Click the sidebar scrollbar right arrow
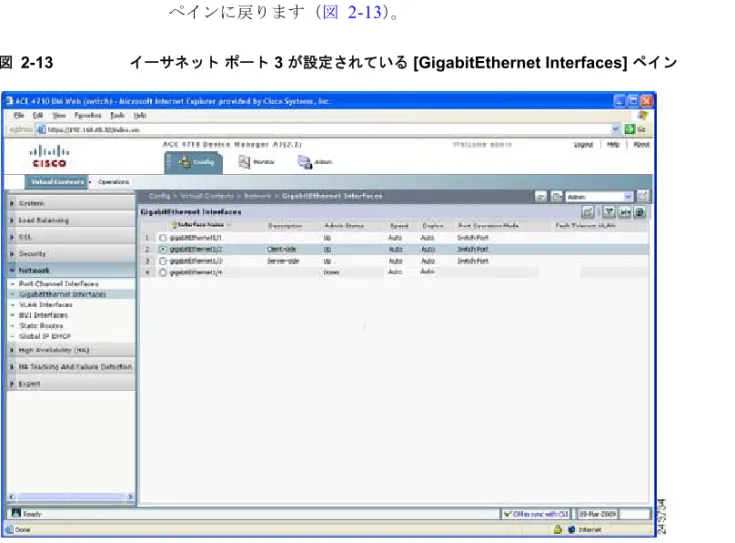The image size is (735, 543). (131, 497)
